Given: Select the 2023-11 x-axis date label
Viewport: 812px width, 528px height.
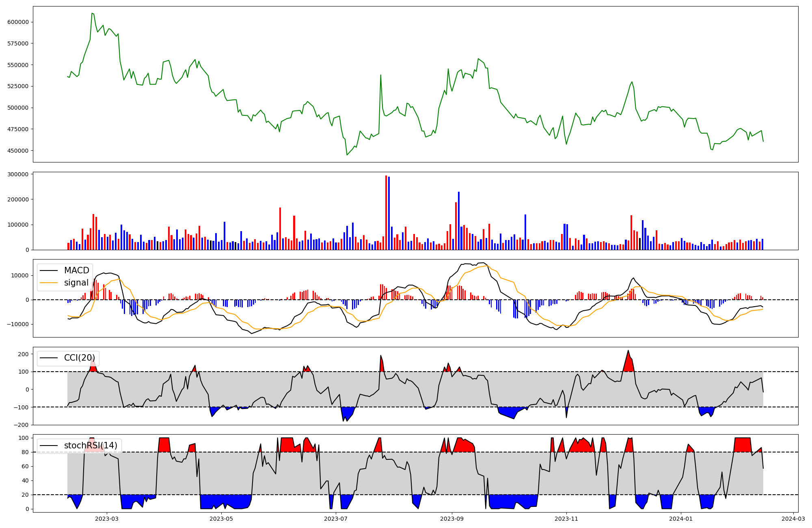Looking at the screenshot, I should (x=566, y=519).
